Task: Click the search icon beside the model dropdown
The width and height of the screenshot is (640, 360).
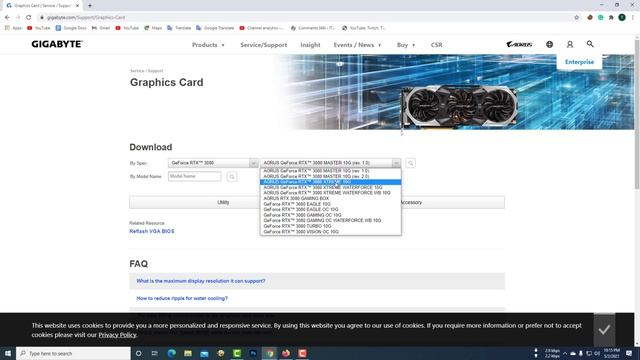Action: (411, 163)
